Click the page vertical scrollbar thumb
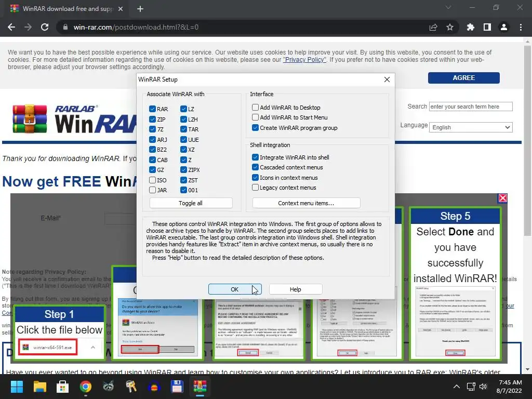The image size is (532, 399). [x=527, y=140]
